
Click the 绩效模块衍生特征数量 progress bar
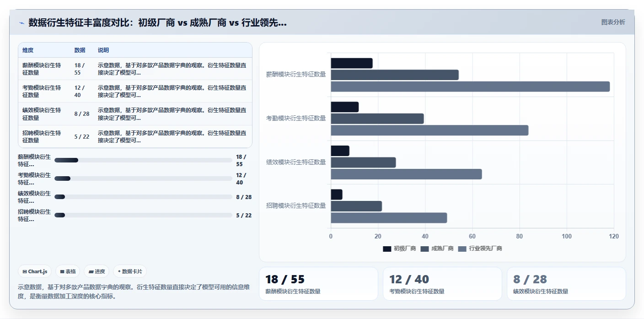tap(143, 197)
